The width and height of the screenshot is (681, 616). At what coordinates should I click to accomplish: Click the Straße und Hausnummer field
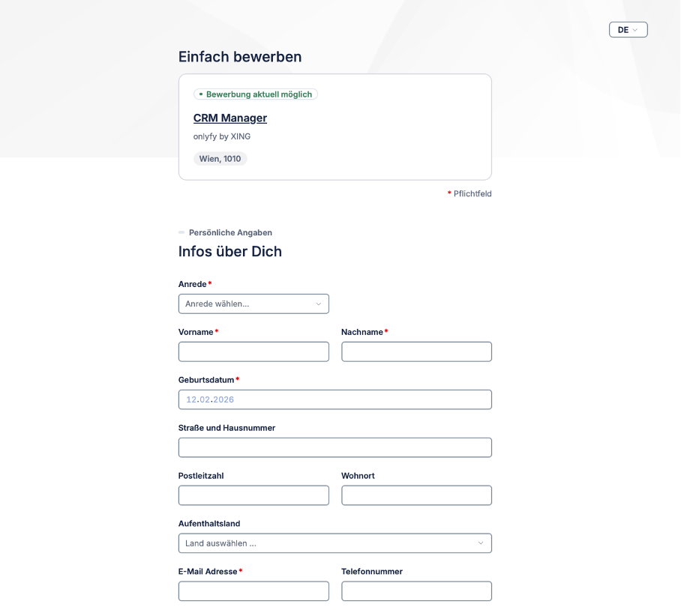[334, 447]
